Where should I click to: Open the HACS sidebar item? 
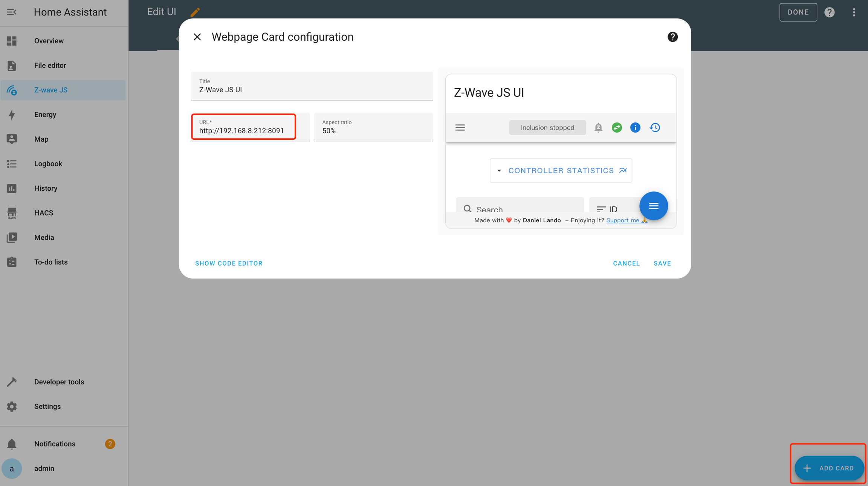[x=44, y=213]
